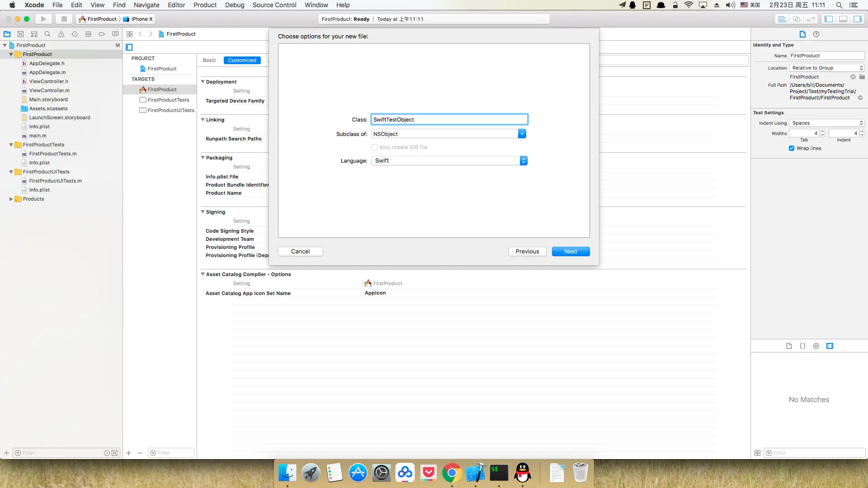Click the Next button
This screenshot has width=868, height=488.
pos(571,252)
